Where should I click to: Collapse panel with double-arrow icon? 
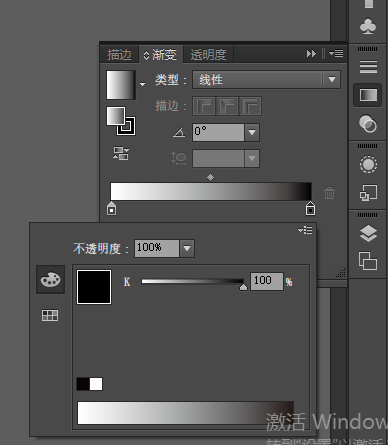point(311,54)
